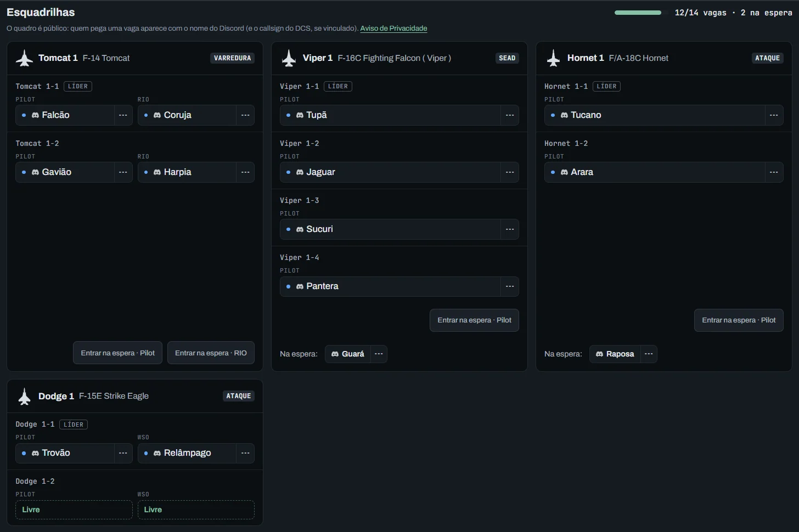799x532 pixels.
Task: Click the ATAQUE tag on Hornet 1
Action: coord(767,58)
